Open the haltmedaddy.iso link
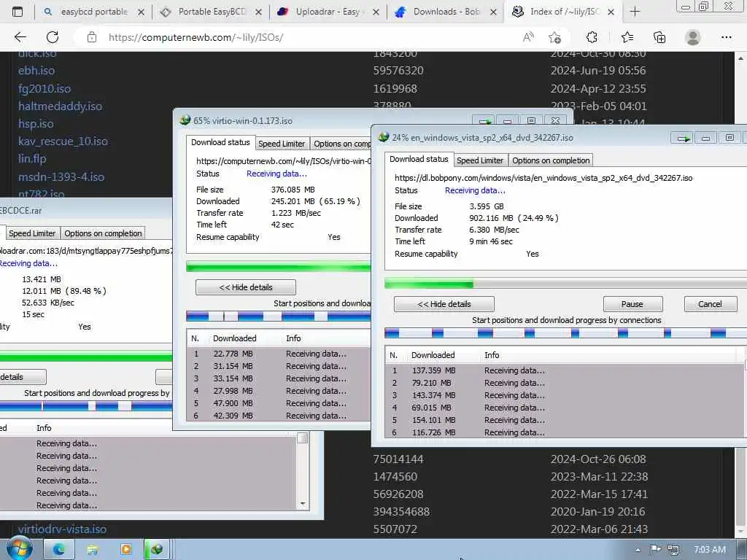This screenshot has width=747, height=560. coord(60,106)
